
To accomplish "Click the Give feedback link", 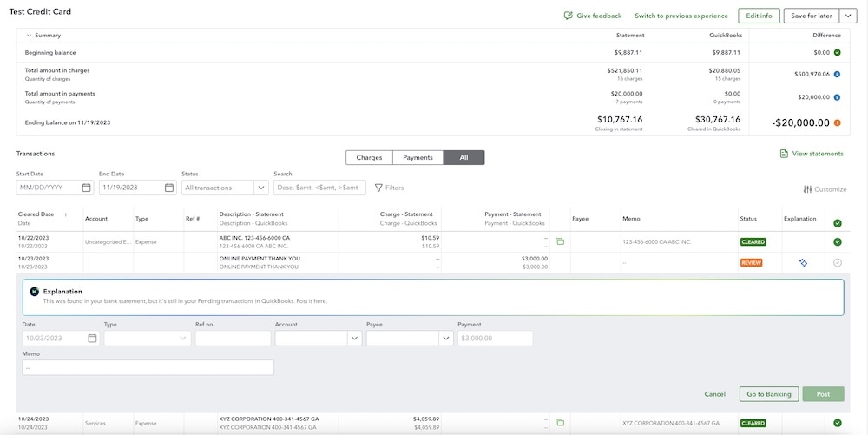I will pos(599,16).
